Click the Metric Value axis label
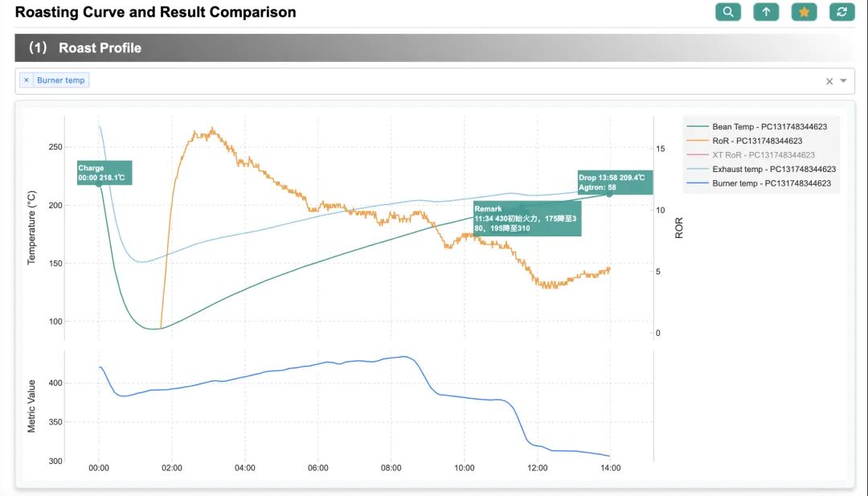The width and height of the screenshot is (868, 496). (x=31, y=406)
